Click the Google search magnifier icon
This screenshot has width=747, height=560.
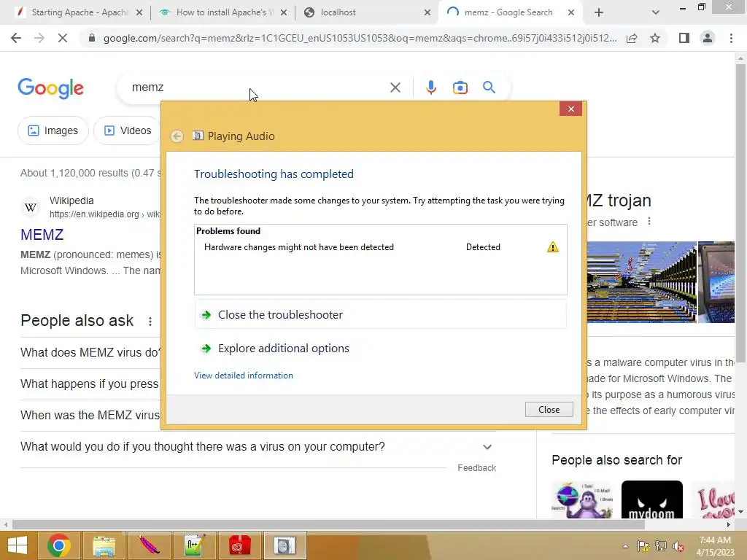click(x=489, y=87)
